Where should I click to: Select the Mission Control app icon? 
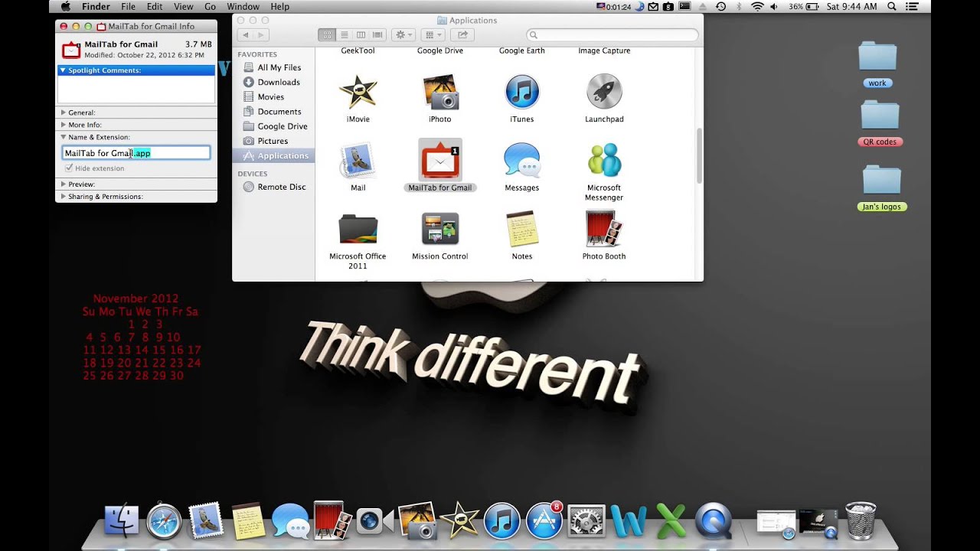point(440,229)
